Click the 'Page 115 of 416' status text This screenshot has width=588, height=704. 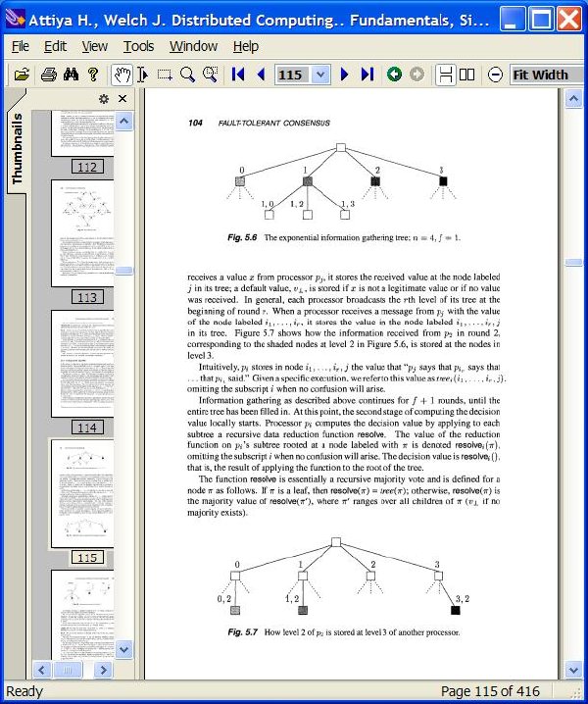pyautogui.click(x=490, y=691)
